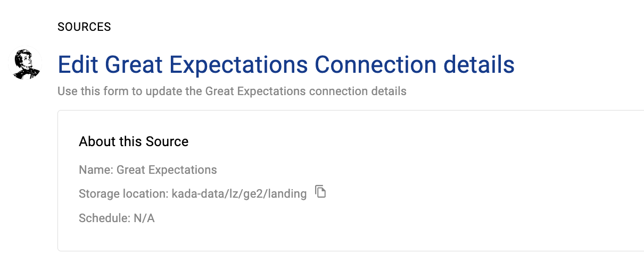Viewport: 644px width, 271px height.
Task: Click the 'Name:' field label
Action: point(96,170)
